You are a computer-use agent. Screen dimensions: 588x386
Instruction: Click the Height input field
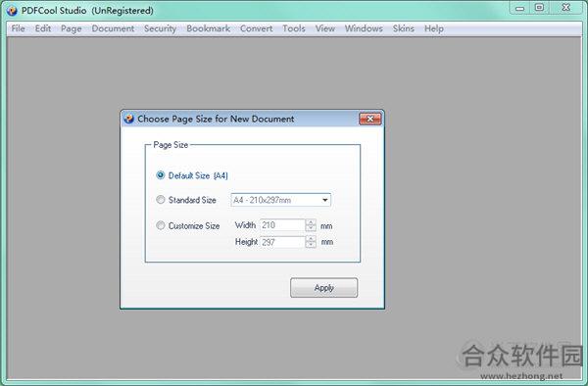(x=283, y=242)
